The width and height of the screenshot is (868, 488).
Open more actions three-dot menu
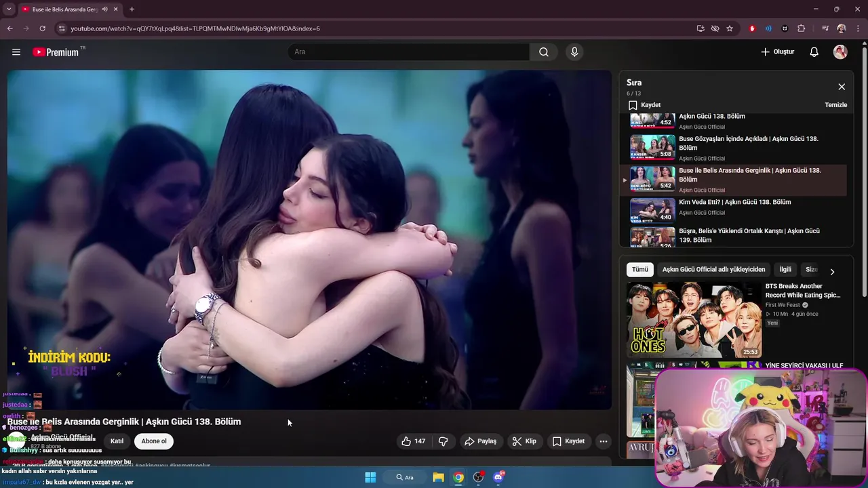[x=604, y=441]
